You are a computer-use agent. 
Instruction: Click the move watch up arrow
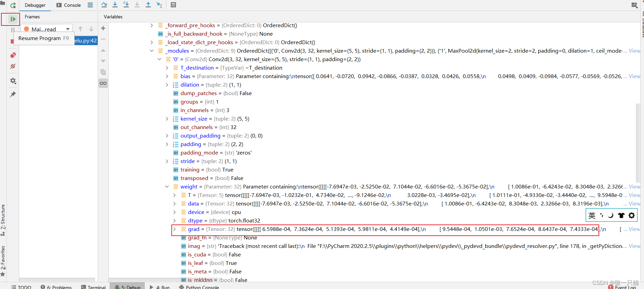pyautogui.click(x=103, y=50)
